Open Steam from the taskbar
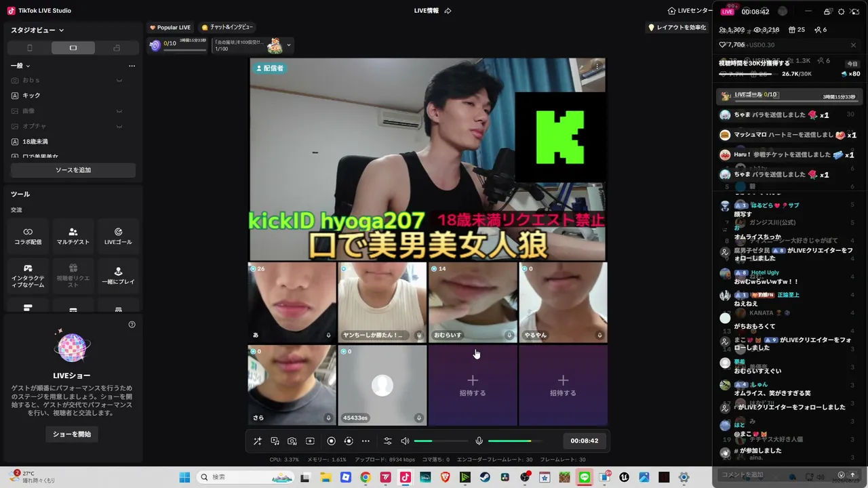Screen dimensions: 868x488 [x=485, y=477]
